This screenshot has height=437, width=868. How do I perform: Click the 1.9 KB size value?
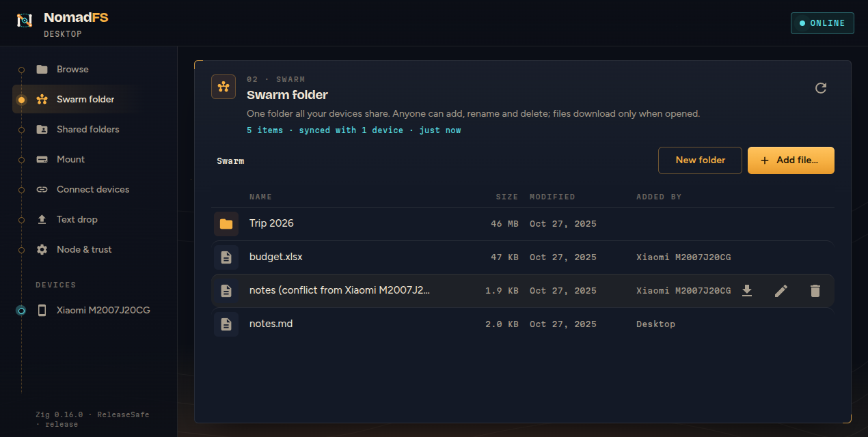502,291
